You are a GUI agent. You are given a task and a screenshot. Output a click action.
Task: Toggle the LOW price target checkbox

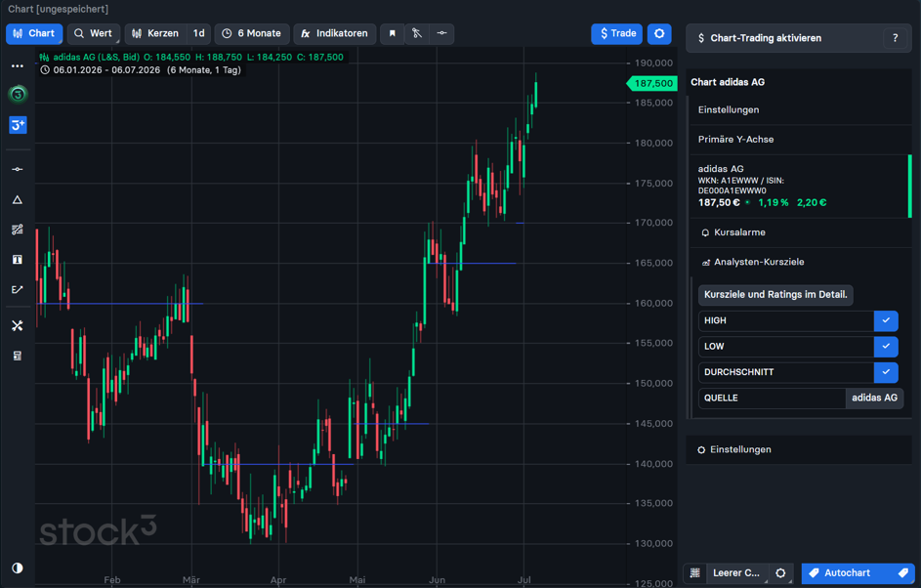(886, 347)
